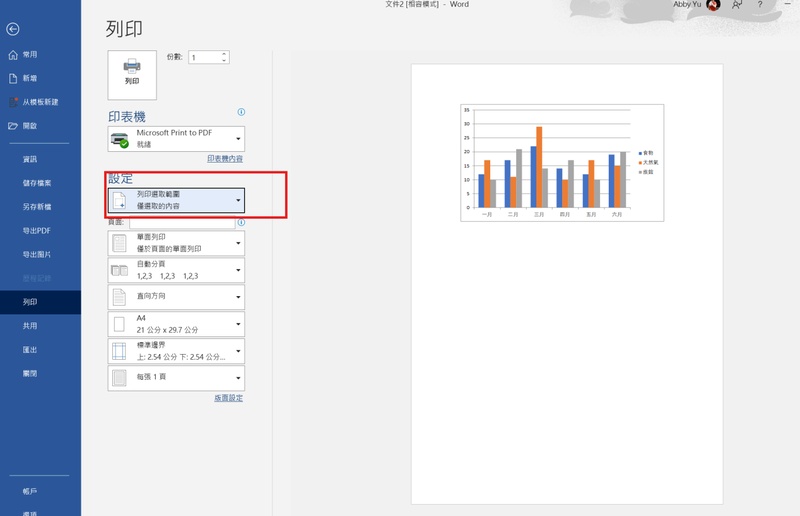Increase copies with the up stepper arrow

pyautogui.click(x=224, y=54)
